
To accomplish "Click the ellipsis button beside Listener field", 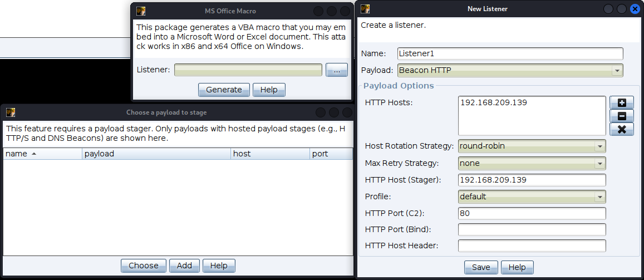I will pos(336,70).
